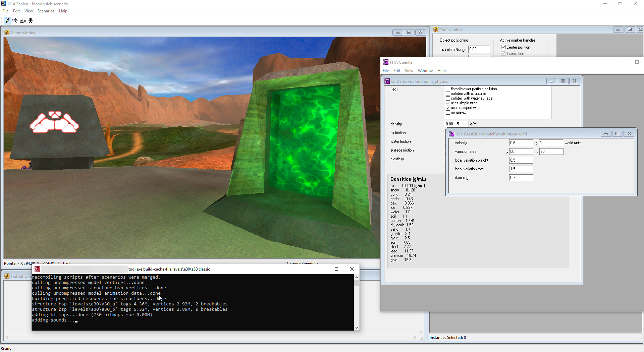Click the console scrollbar down arrow
The height and width of the screenshot is (352, 644).
click(x=357, y=328)
